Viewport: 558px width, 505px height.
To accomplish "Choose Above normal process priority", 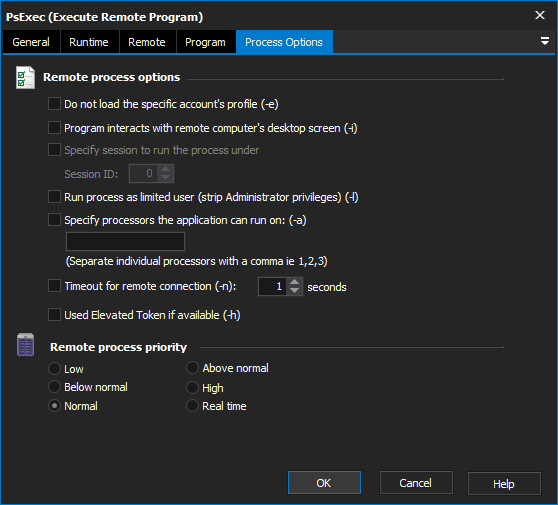I will pos(192,368).
